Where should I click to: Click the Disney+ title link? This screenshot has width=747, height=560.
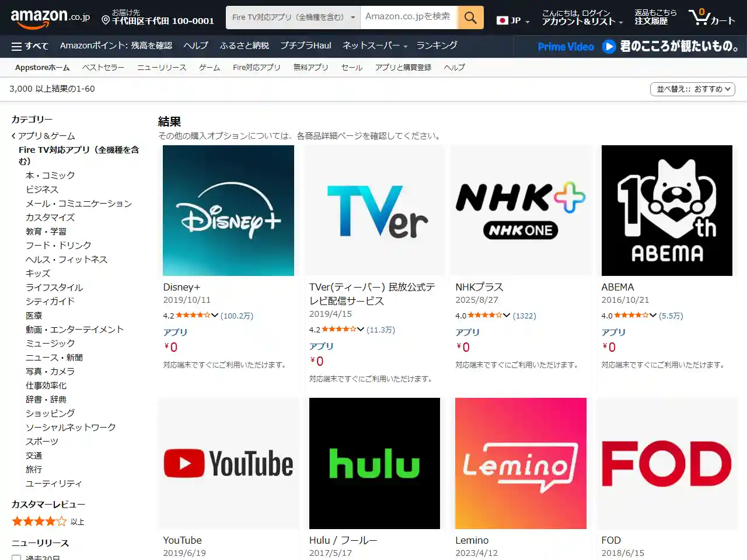point(181,287)
